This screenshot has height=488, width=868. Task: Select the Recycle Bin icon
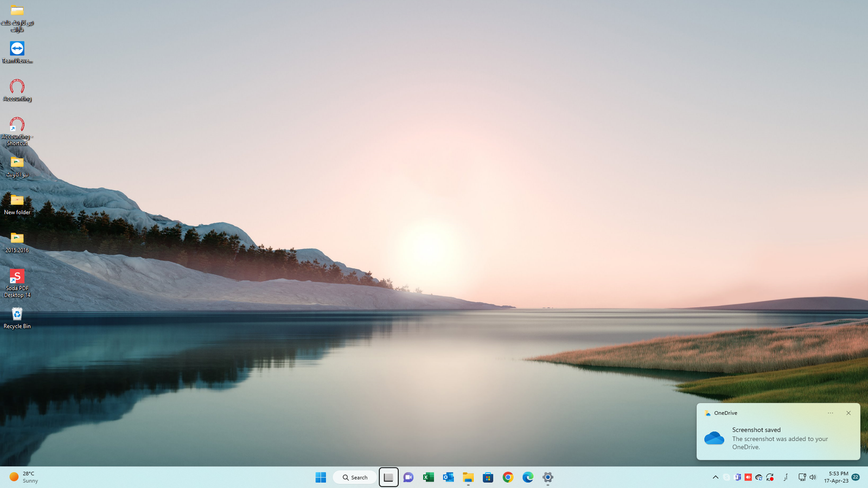click(x=17, y=315)
